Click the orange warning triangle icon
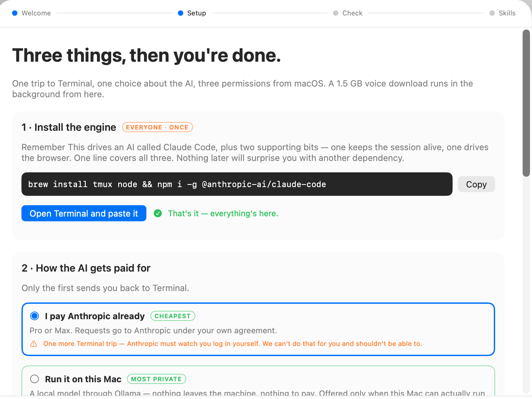 tap(34, 344)
